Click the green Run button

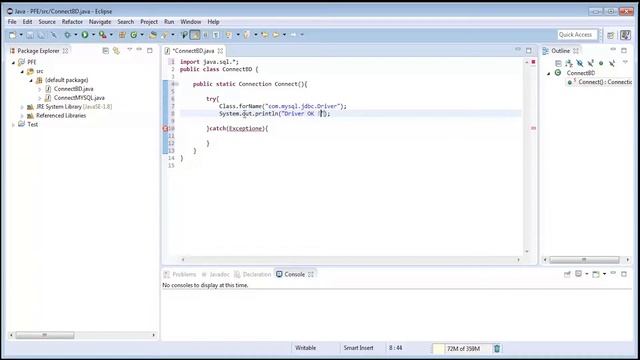coord(85,35)
